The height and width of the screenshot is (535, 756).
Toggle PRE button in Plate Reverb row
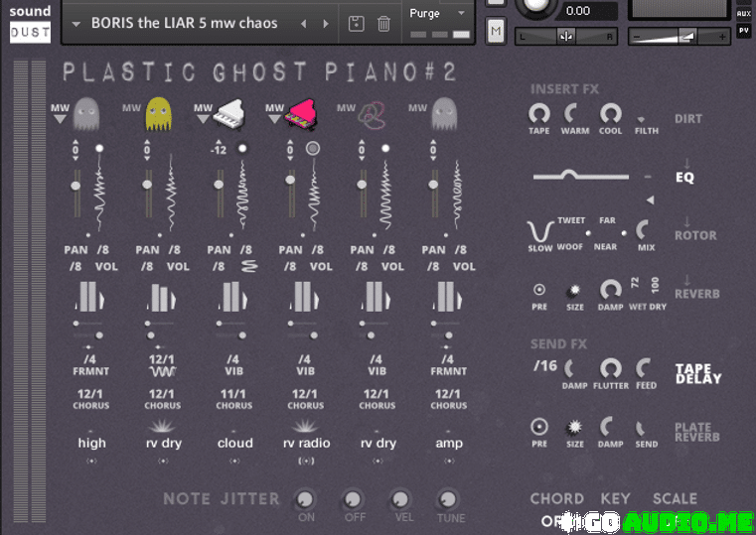coord(539,427)
